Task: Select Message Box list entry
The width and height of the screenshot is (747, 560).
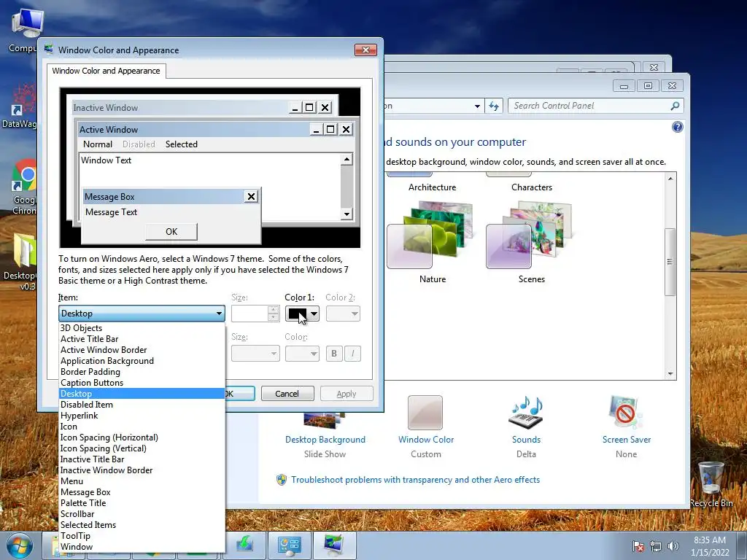Action: click(x=142, y=492)
